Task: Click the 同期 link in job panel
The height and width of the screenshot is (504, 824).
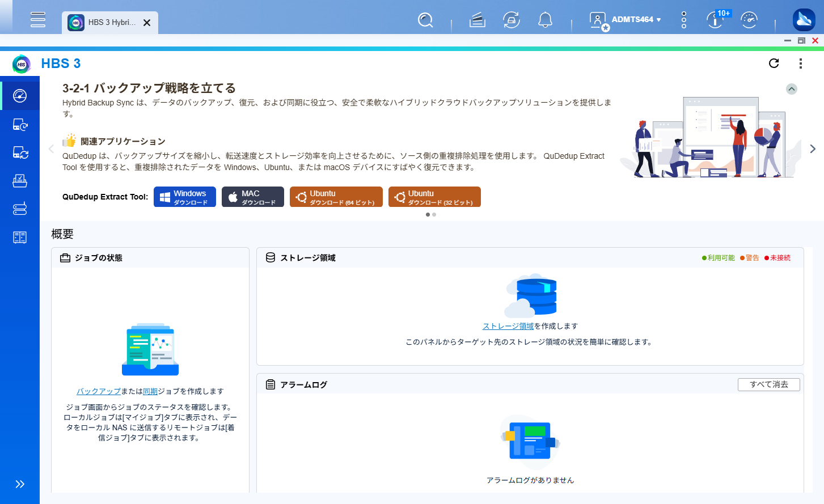Action: pos(150,391)
